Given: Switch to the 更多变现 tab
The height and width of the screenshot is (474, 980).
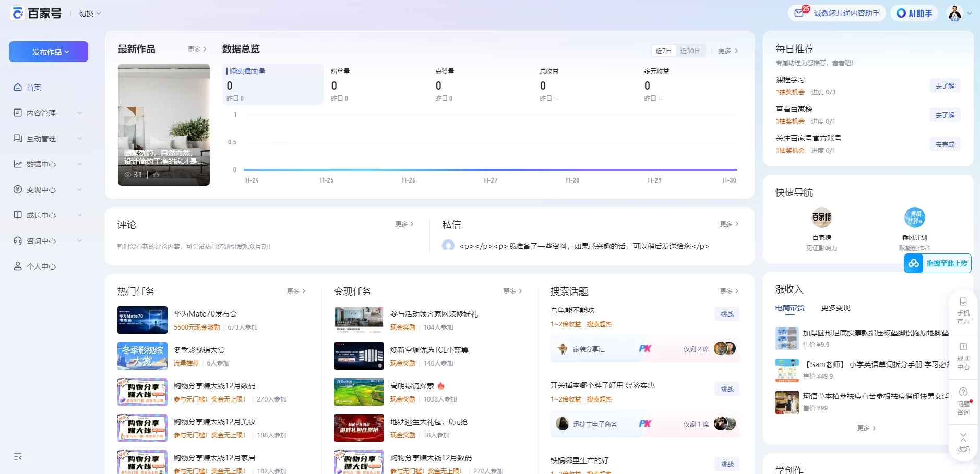Looking at the screenshot, I should pos(835,307).
